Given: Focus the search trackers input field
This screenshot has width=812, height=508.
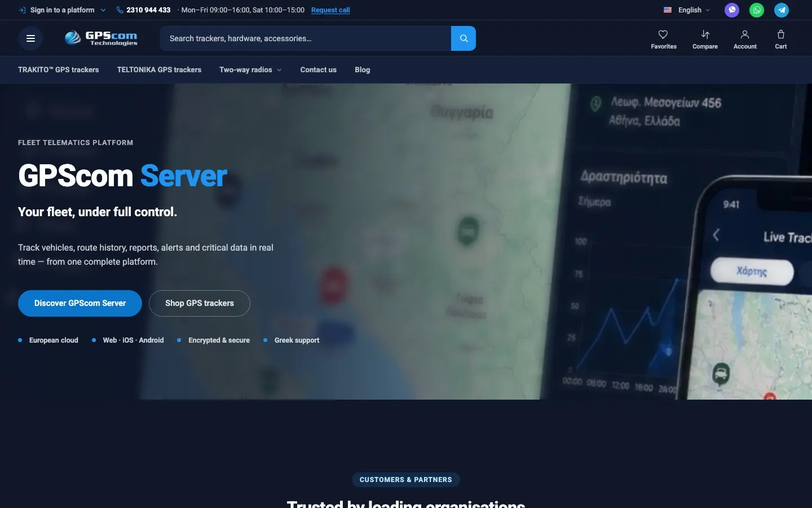Looking at the screenshot, I should (x=306, y=38).
